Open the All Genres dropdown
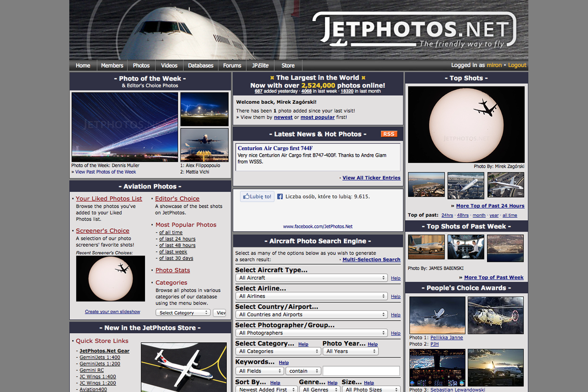The height and width of the screenshot is (392, 588). click(320, 389)
